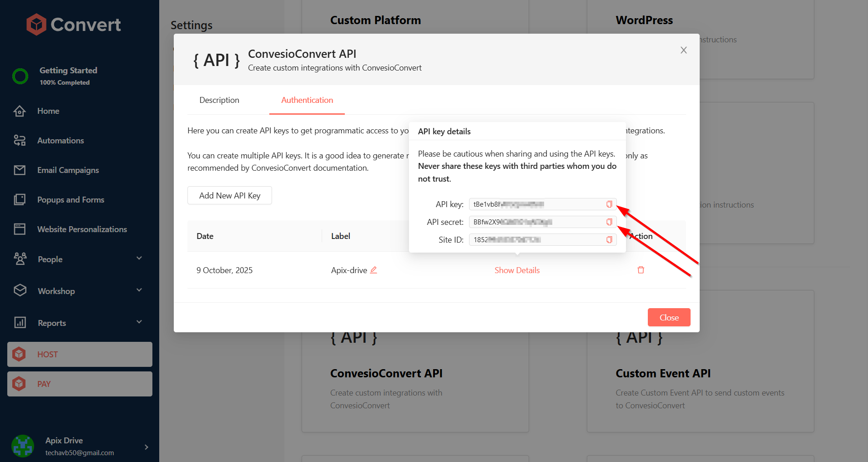Image resolution: width=868 pixels, height=462 pixels.
Task: Copy the API key value
Action: [x=609, y=204]
